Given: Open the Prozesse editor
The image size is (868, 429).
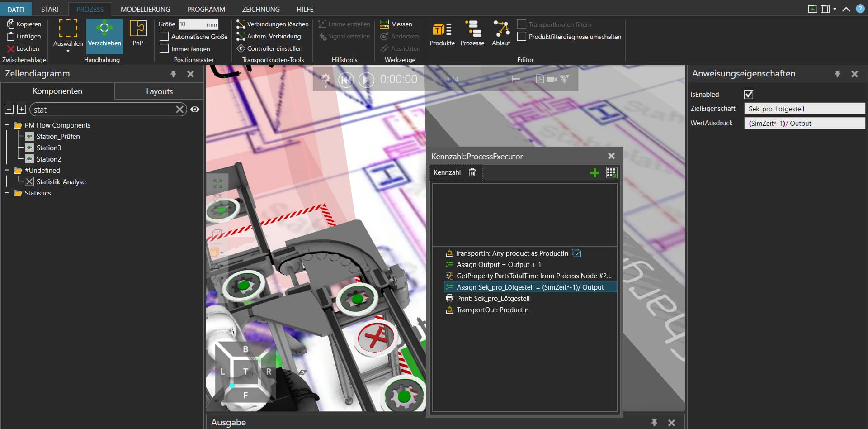Looking at the screenshot, I should click(x=472, y=33).
